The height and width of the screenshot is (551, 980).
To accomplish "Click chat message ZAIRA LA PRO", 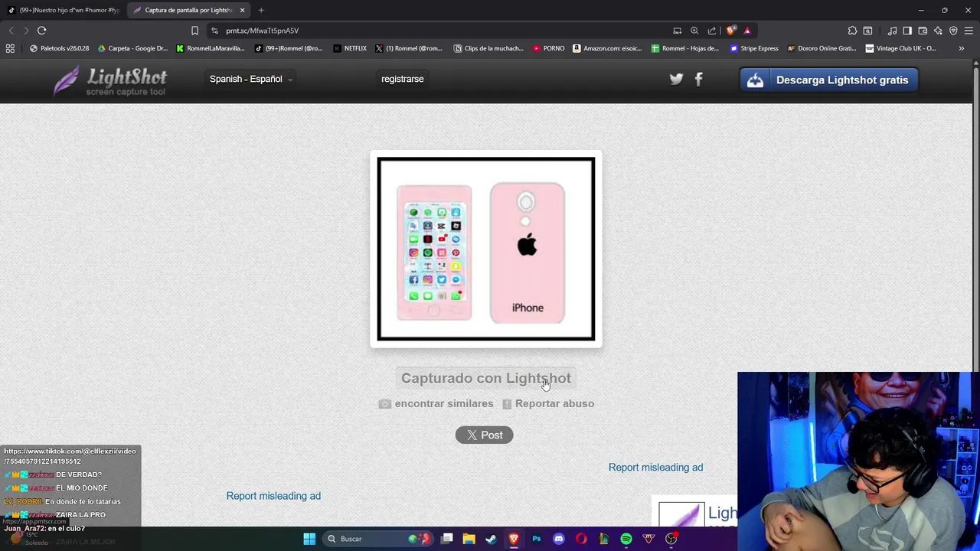I will 80,515.
